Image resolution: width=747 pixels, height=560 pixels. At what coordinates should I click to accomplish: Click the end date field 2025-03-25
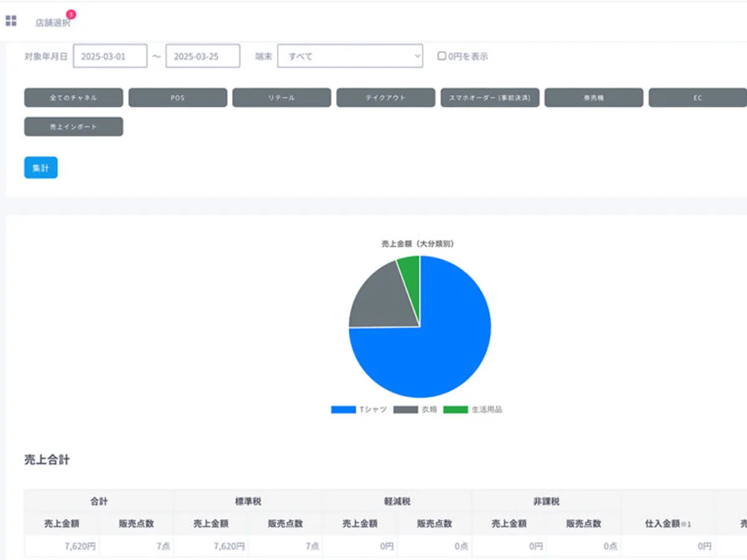(203, 56)
